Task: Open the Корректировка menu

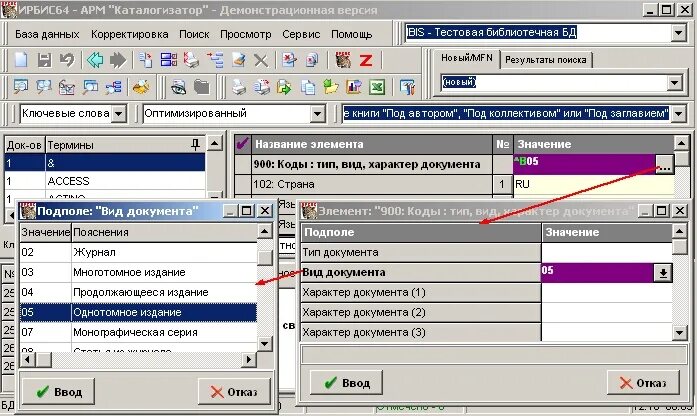Action: [129, 34]
